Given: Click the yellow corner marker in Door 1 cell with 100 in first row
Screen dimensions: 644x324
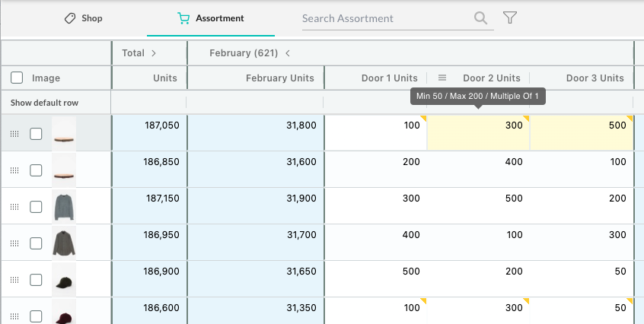Looking at the screenshot, I should (422, 119).
